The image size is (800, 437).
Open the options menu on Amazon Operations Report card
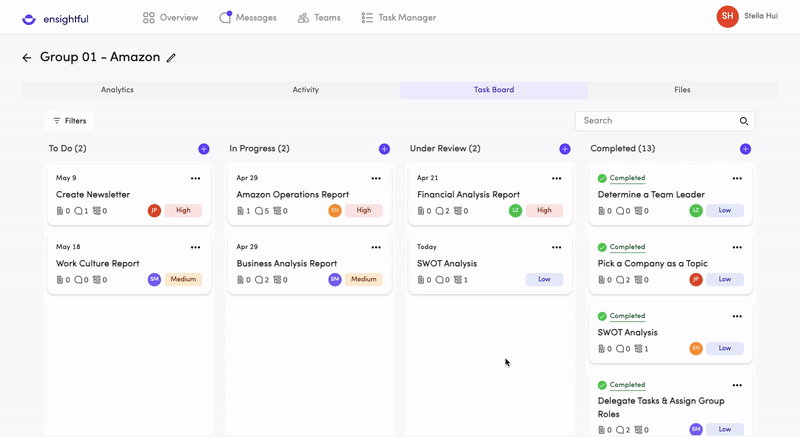point(376,178)
